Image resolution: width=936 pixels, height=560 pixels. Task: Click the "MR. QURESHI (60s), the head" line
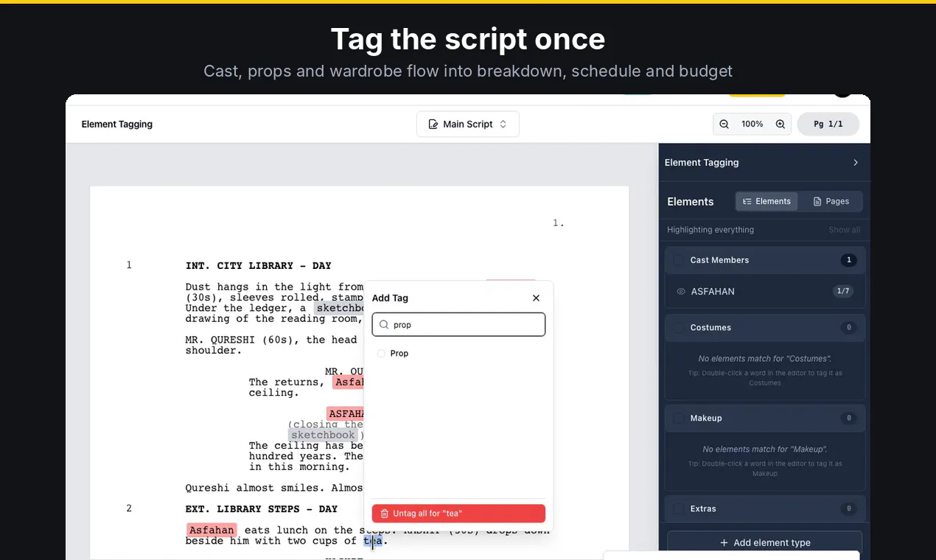(x=271, y=340)
